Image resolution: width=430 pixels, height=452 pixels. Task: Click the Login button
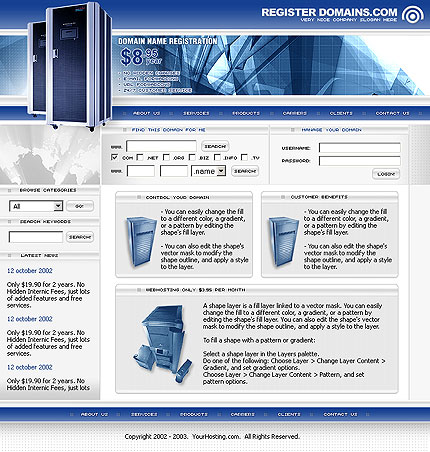click(386, 174)
